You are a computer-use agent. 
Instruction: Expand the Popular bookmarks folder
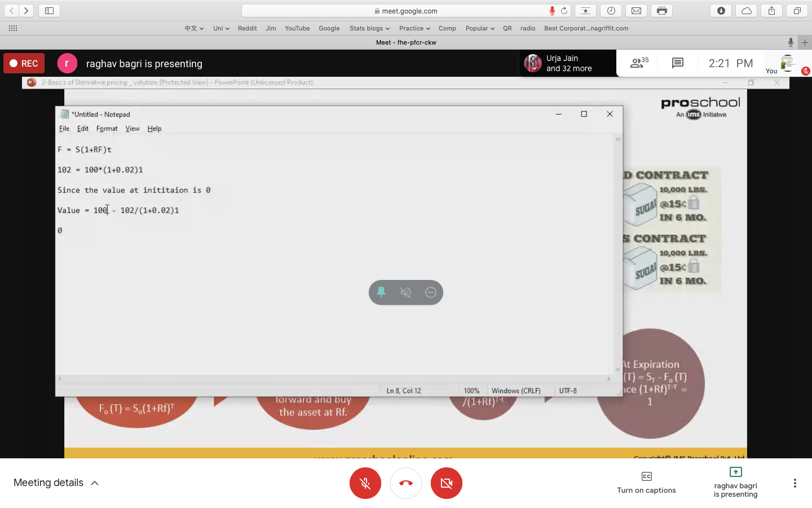480,28
